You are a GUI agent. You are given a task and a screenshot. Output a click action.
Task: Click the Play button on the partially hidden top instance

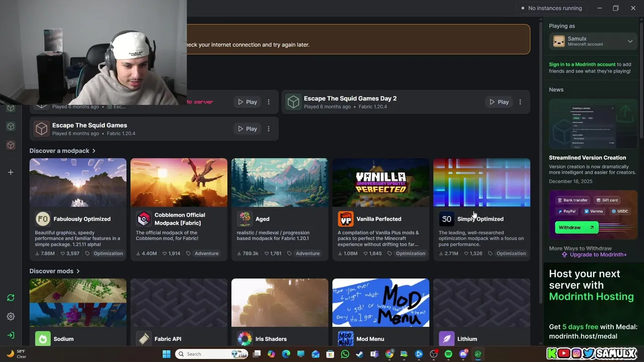(x=247, y=102)
